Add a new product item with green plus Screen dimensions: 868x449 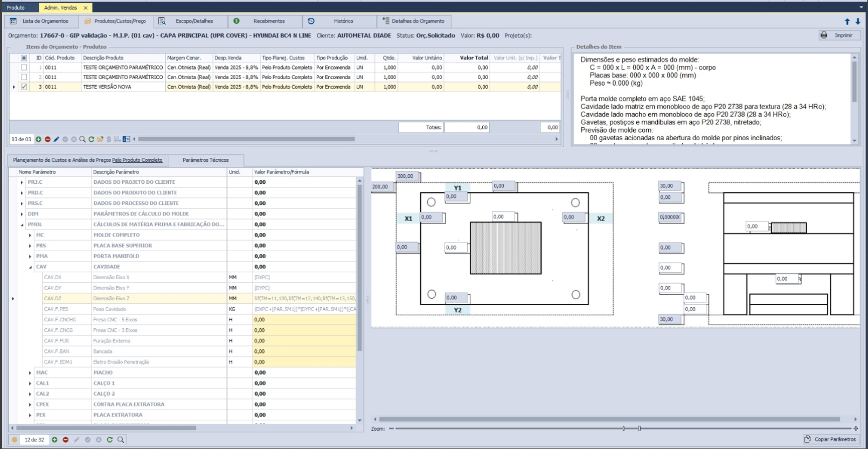38,139
